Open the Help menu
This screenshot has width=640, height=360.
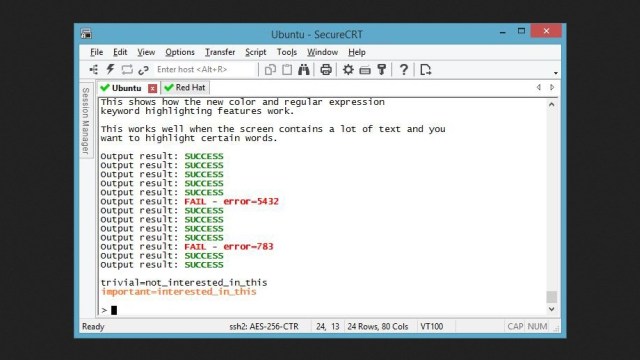coord(357,52)
